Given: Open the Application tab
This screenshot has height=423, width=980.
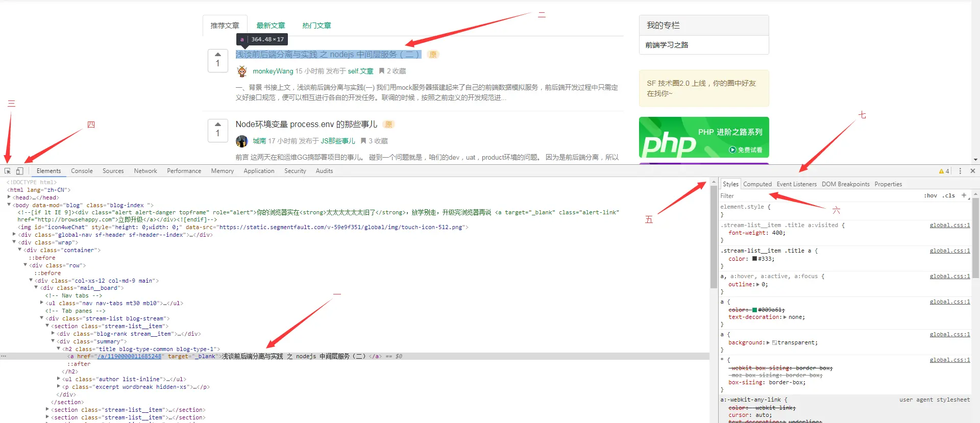Looking at the screenshot, I should pyautogui.click(x=259, y=171).
